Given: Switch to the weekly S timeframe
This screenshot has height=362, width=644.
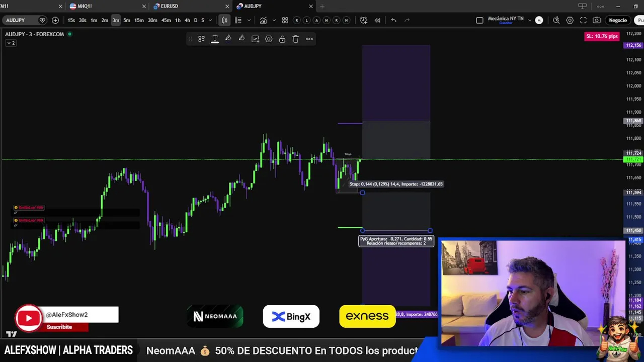Looking at the screenshot, I should [203, 20].
